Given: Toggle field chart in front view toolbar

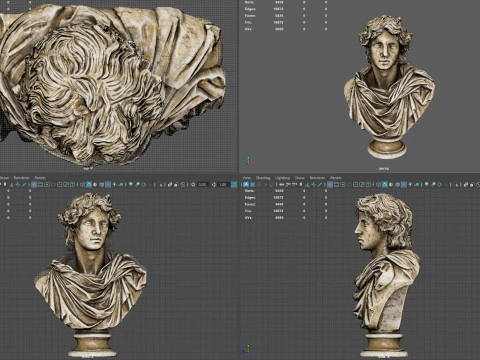Looking at the screenshot, I should 59,184.
